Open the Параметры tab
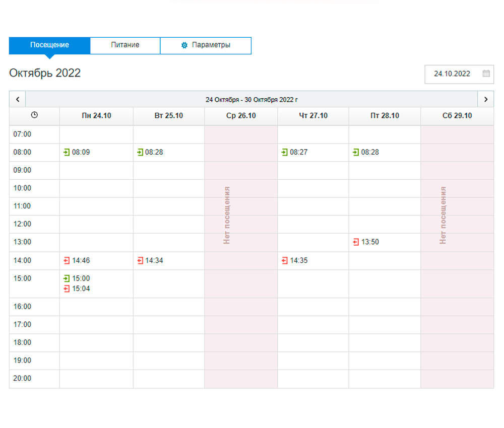Image resolution: width=504 pixels, height=428 pixels. [x=206, y=45]
